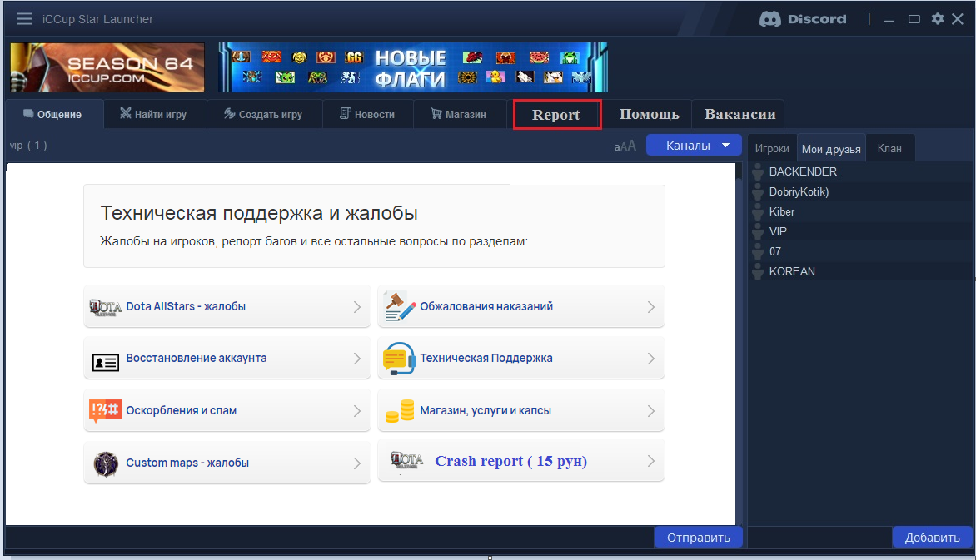Click the Отправить button
976x560 pixels.
click(x=699, y=537)
